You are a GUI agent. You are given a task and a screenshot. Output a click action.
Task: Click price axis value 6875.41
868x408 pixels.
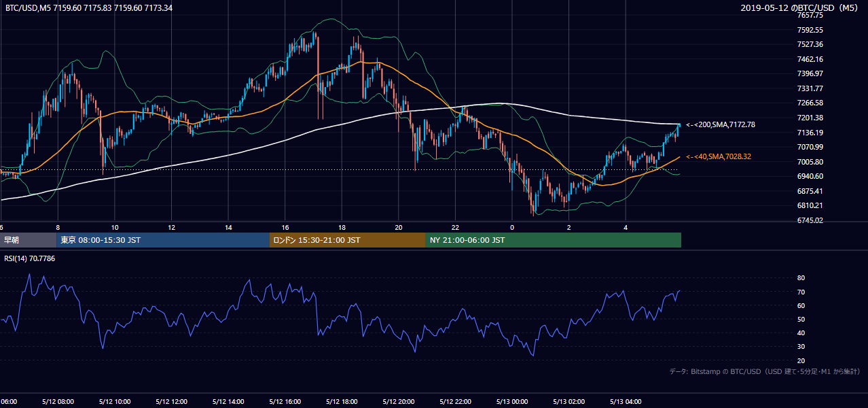pyautogui.click(x=810, y=191)
